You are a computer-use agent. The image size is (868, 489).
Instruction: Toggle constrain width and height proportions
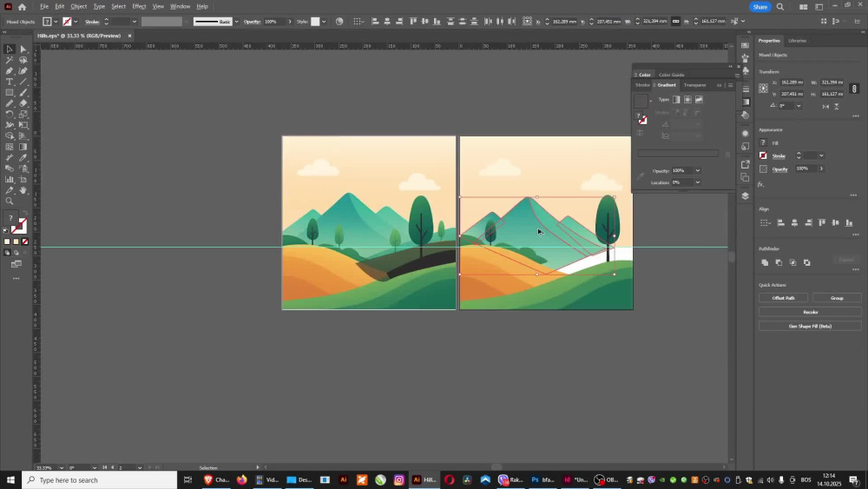click(854, 89)
